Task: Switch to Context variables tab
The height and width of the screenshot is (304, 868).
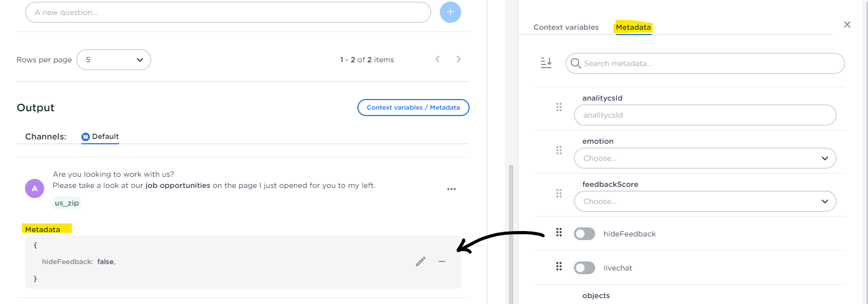Action: 566,27
